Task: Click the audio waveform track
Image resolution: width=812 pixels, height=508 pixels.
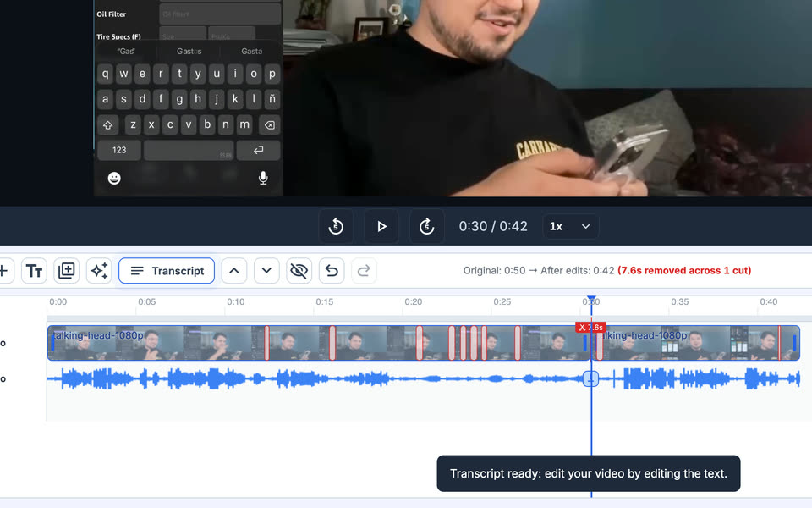Action: [x=424, y=379]
